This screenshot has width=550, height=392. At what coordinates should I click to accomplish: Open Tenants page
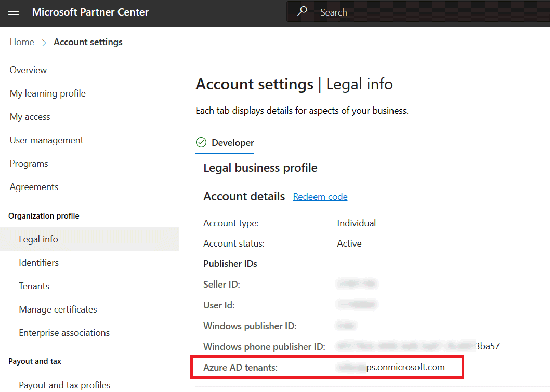[34, 286]
